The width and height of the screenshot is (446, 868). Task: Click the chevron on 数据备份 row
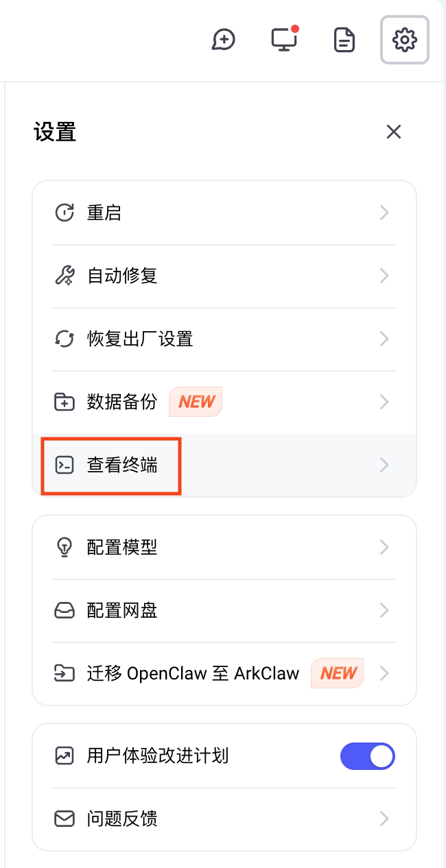click(x=384, y=402)
